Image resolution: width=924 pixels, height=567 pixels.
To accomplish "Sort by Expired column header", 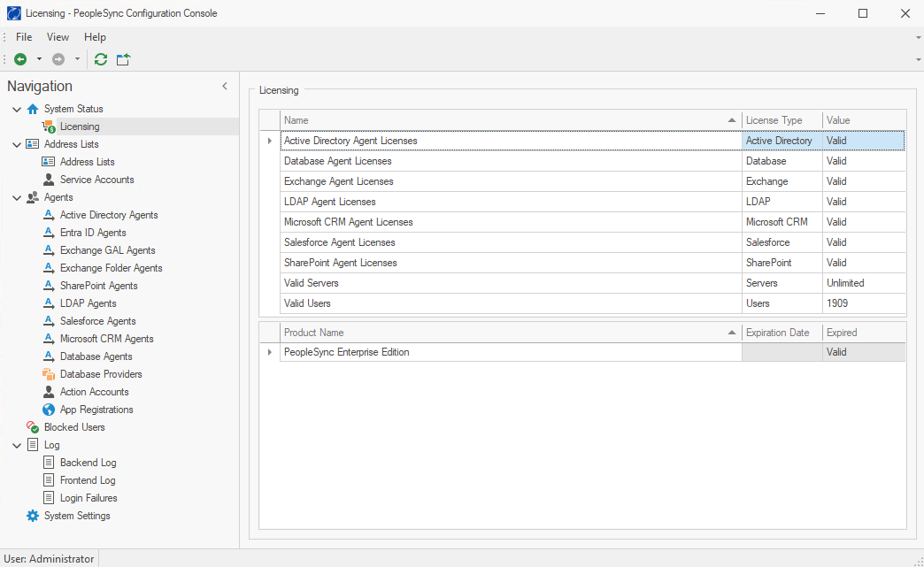I will (864, 333).
